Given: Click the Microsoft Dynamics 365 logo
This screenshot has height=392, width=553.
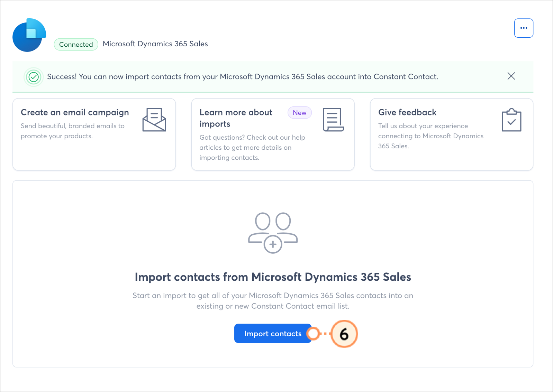Looking at the screenshot, I should [x=29, y=35].
